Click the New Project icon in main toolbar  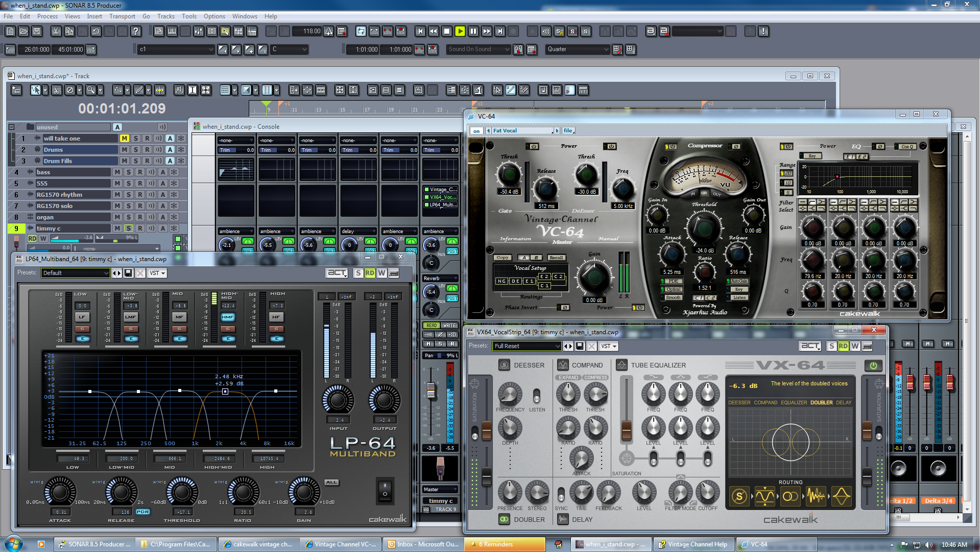click(10, 31)
